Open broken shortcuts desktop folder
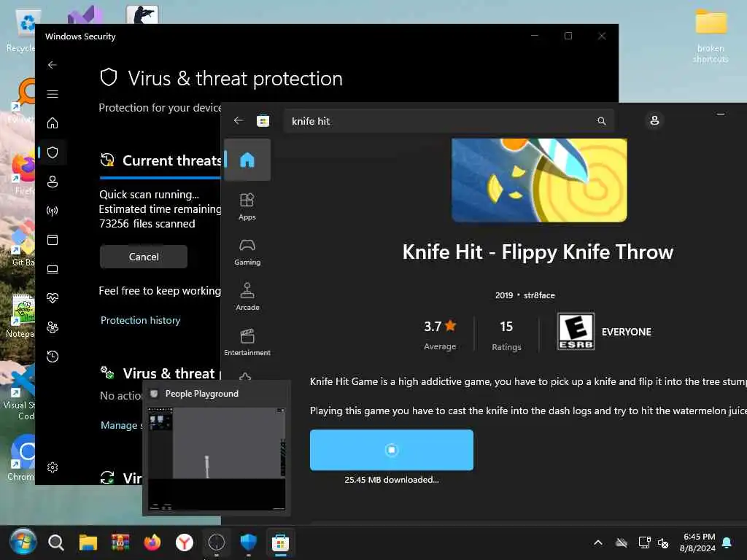This screenshot has width=747, height=560. coord(711,36)
